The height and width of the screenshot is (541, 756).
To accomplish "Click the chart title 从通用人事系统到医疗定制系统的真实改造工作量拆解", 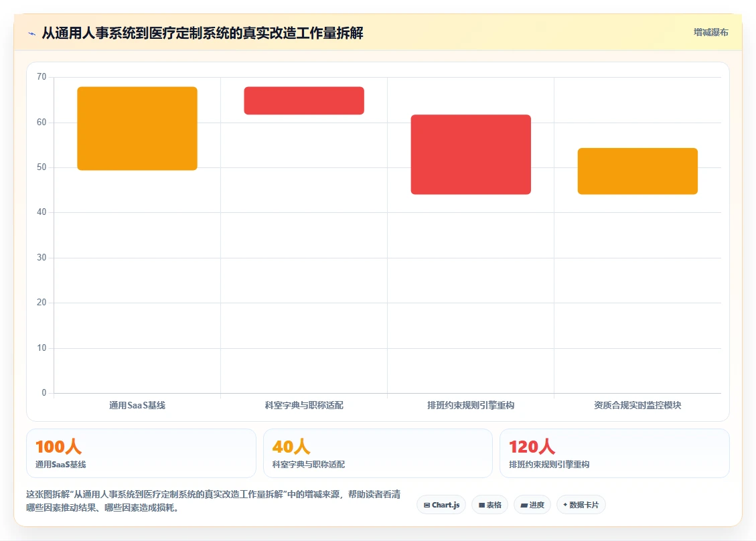I will (202, 33).
